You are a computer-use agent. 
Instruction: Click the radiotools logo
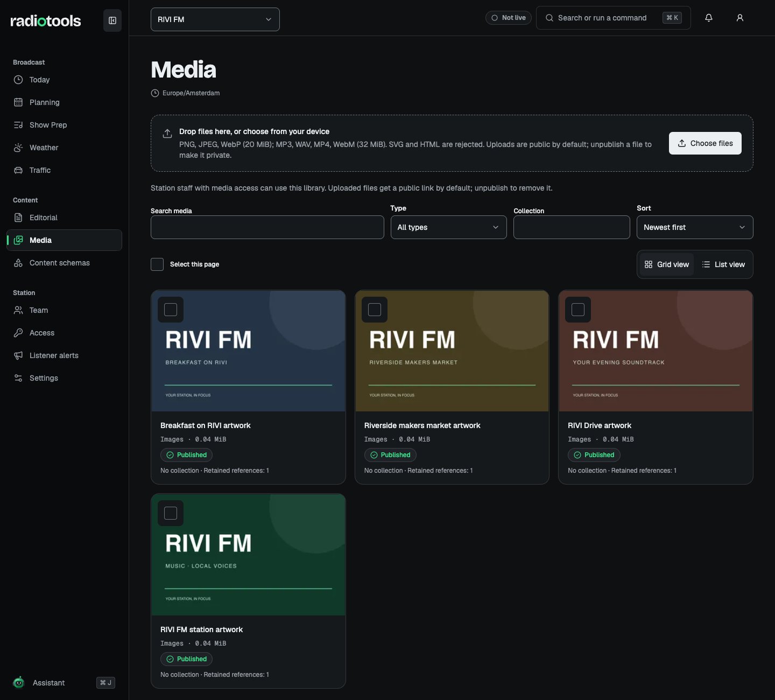(46, 20)
